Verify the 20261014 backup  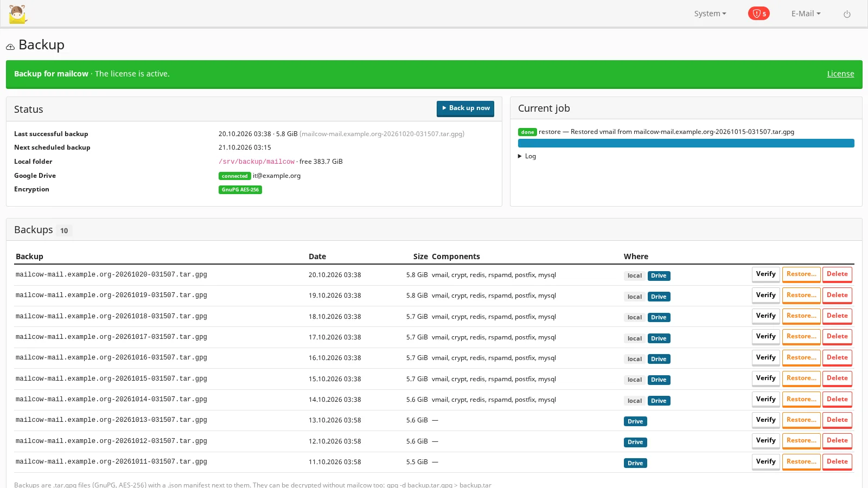[x=765, y=400]
